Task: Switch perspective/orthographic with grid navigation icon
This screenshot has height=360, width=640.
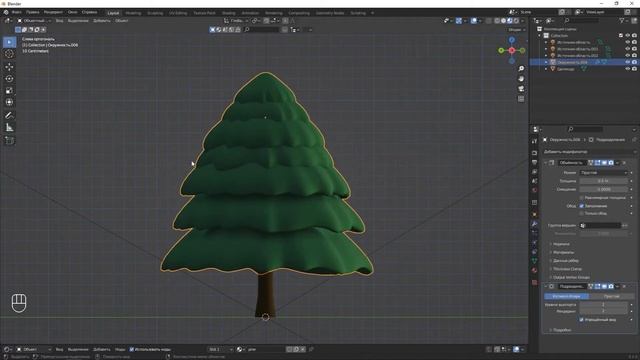Action: tap(521, 99)
